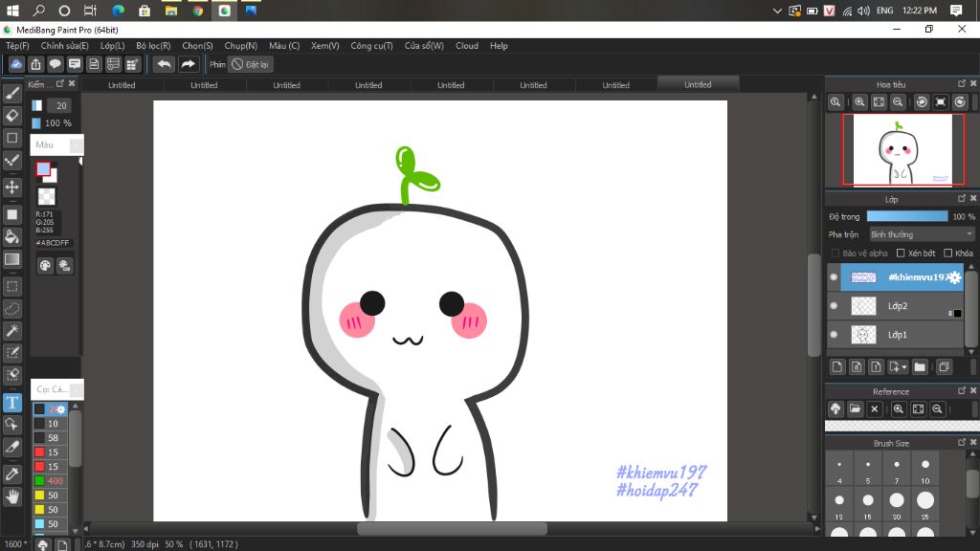The height and width of the screenshot is (551, 980).
Task: Enable the Khóa checkbox
Action: (947, 253)
